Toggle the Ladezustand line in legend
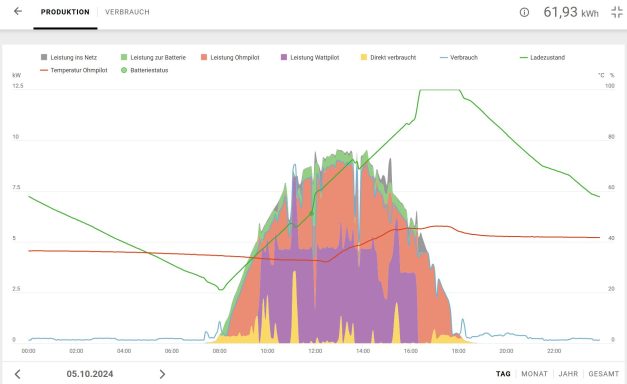The height and width of the screenshot is (384, 627). [x=542, y=57]
